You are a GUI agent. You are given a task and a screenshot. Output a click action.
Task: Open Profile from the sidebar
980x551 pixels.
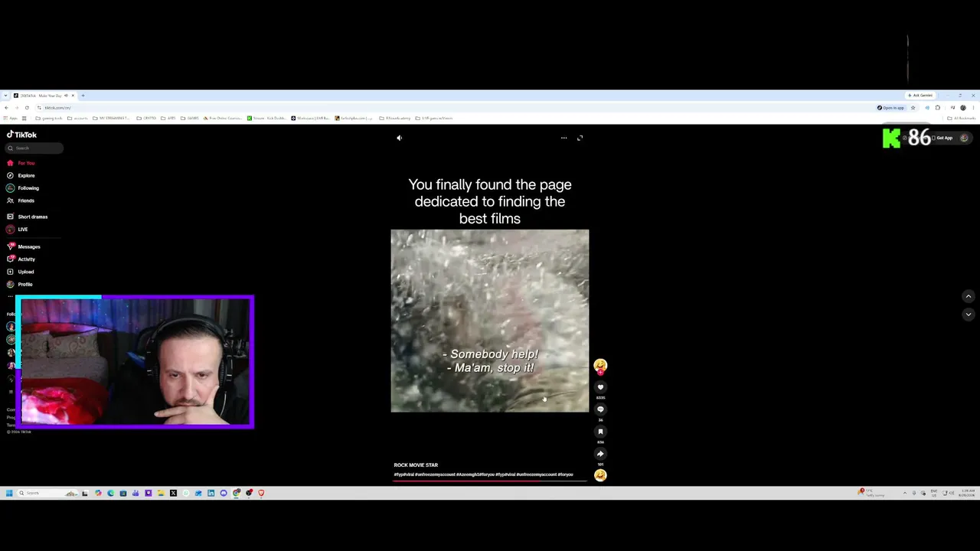[x=20, y=285]
